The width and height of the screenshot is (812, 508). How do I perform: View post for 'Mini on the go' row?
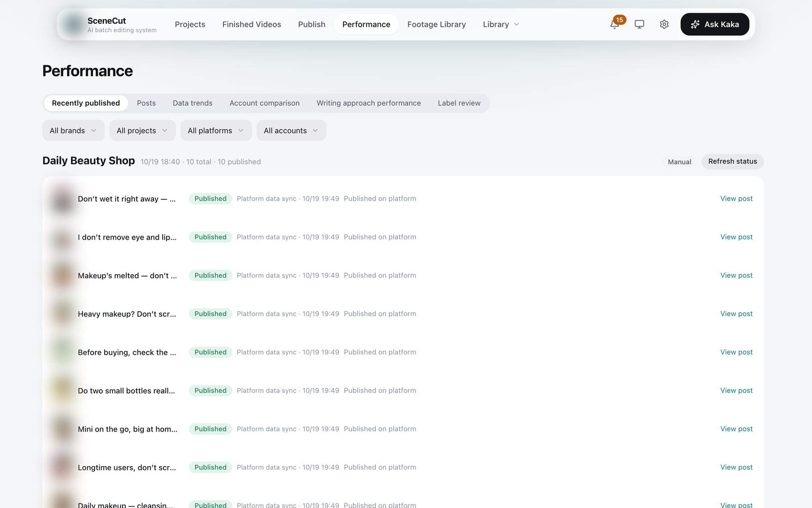coord(736,429)
